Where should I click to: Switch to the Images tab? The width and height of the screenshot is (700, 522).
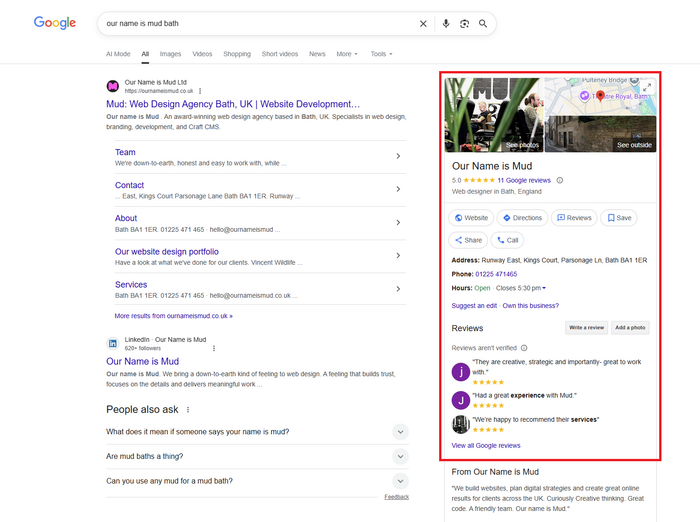[x=170, y=54]
